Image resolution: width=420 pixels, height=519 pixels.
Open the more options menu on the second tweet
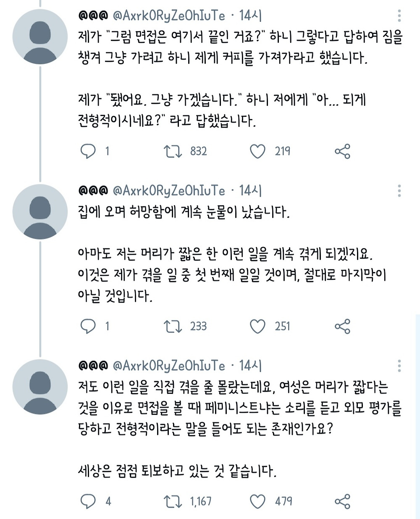(x=399, y=191)
